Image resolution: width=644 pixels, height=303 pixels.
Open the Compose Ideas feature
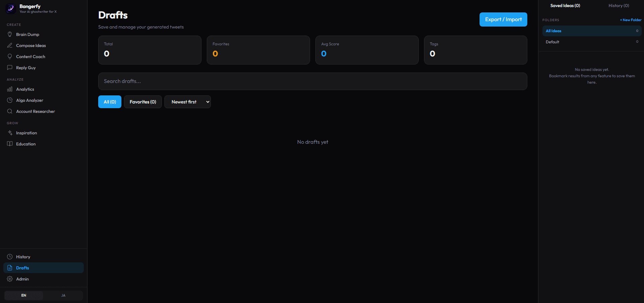[x=30, y=45]
